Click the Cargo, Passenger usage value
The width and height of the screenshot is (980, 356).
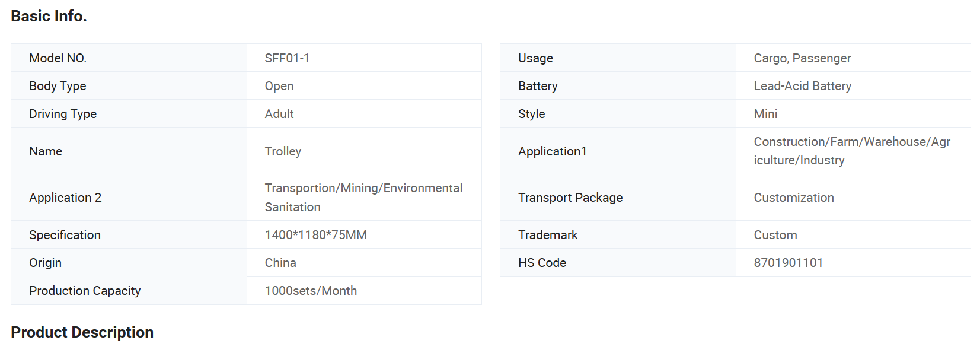coord(802,58)
